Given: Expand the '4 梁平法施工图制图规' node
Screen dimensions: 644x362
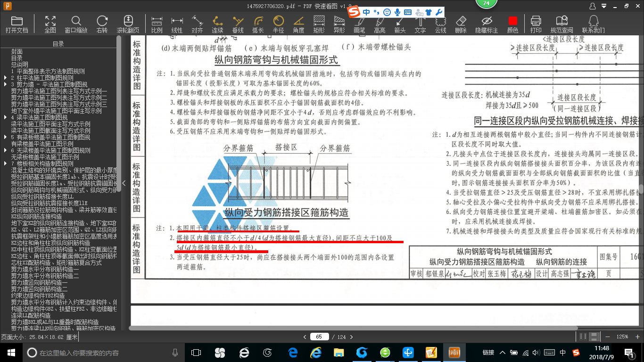Looking at the screenshot, I should point(5,117).
